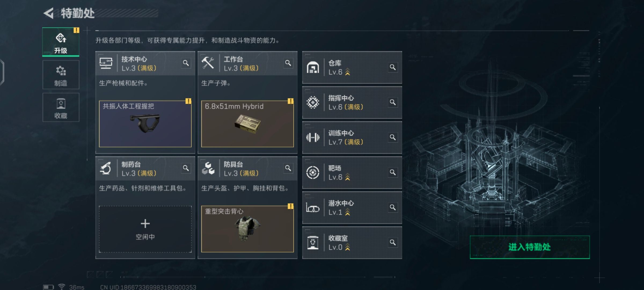The width and height of the screenshot is (644, 290).
Task: Add production in the 空闲中 idle slot
Action: coord(145,229)
